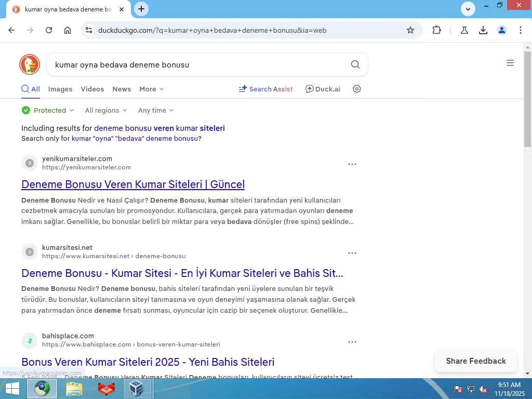Click the https://yenikumarsiteler.com URL text

coord(87,167)
